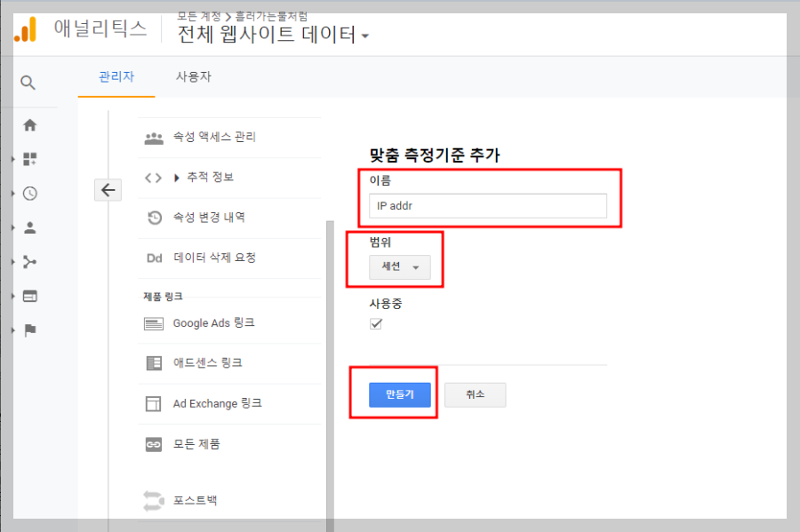This screenshot has height=532, width=800.
Task: Open the 전체 웹사이트 데이터 account selector
Action: (x=273, y=35)
